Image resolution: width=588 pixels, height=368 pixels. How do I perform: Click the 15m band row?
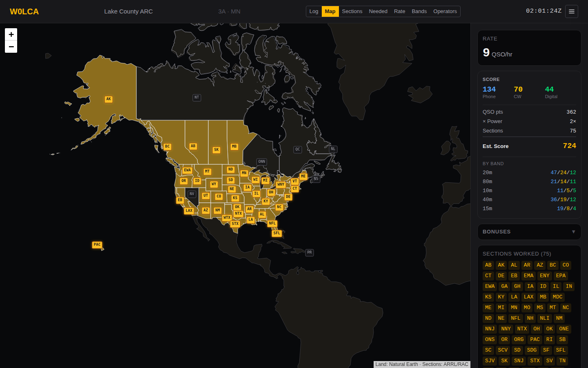[529, 209]
